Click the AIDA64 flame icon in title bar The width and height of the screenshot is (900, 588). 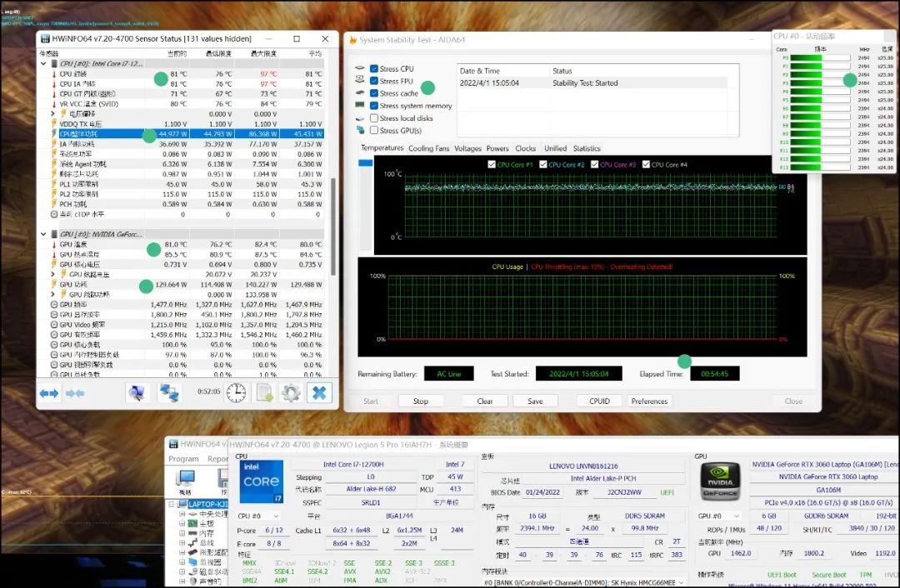353,40
